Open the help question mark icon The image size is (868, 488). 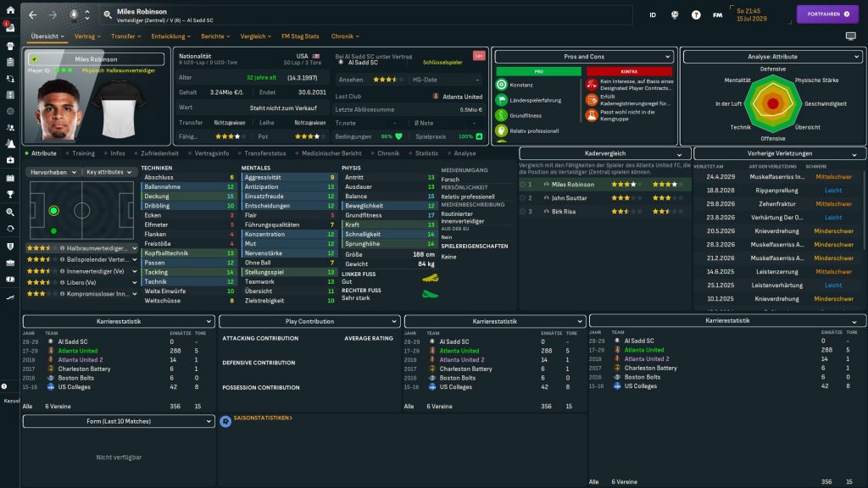pyautogui.click(x=696, y=14)
